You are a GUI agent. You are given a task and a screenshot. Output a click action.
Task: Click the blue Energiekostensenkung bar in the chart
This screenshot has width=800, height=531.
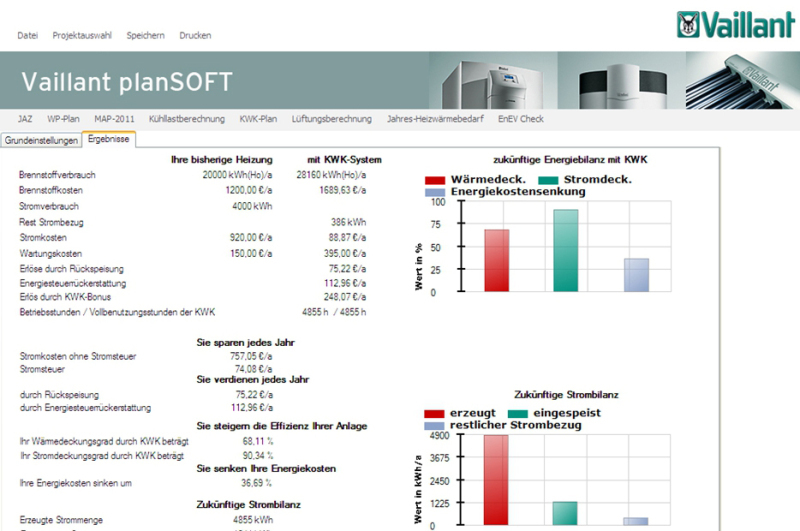point(636,275)
